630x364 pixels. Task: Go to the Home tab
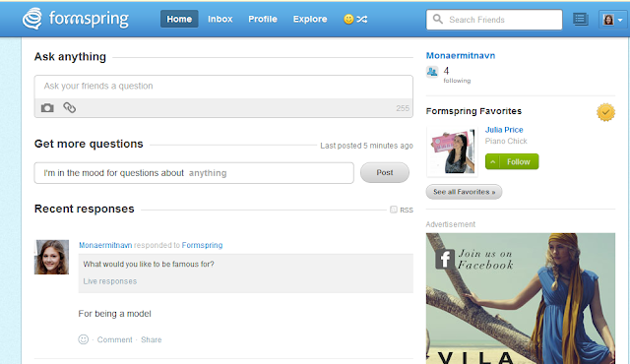coord(179,19)
